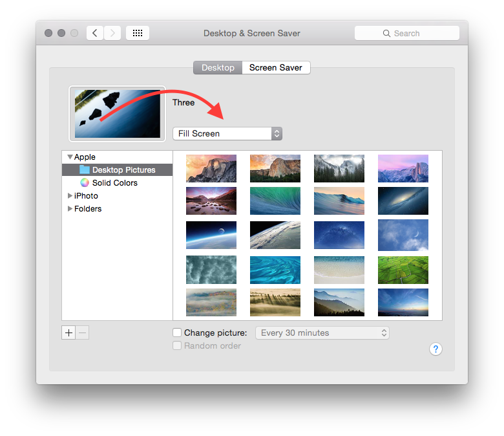
Task: Choose the lake with rocks wallpaper
Action: point(211,201)
